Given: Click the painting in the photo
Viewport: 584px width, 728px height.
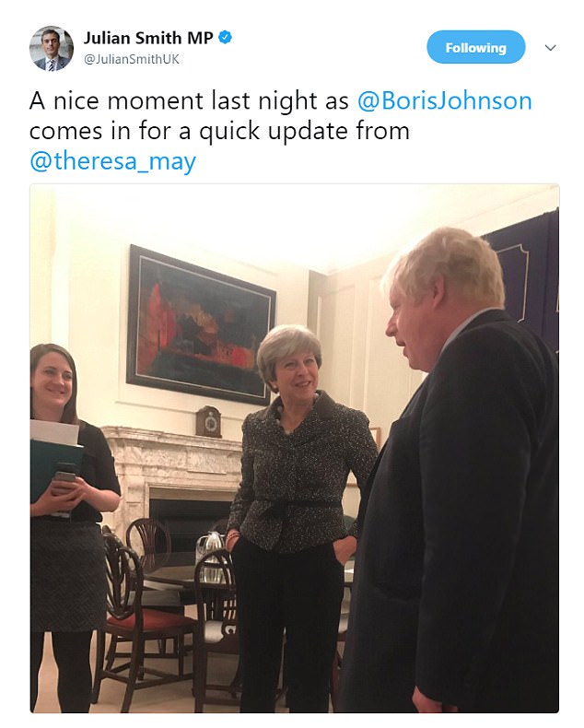Looking at the screenshot, I should click(201, 324).
